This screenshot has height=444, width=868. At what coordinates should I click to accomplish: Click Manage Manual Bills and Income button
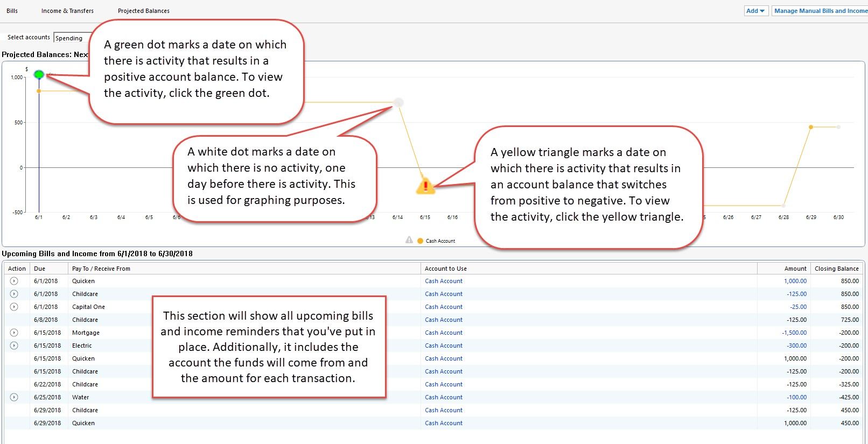click(820, 11)
